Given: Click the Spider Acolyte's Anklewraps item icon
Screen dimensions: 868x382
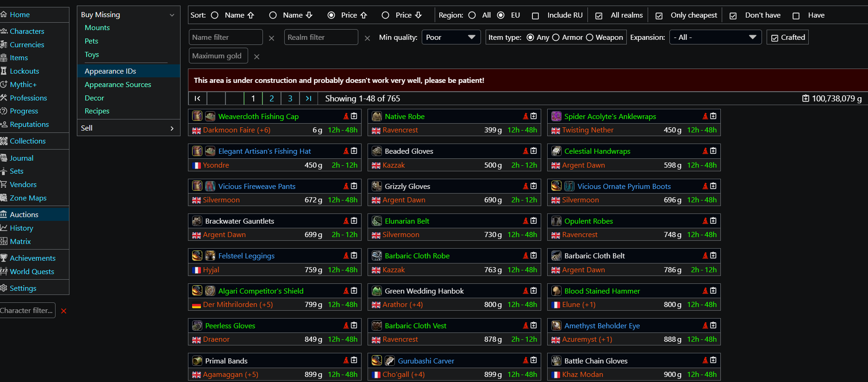Looking at the screenshot, I should click(556, 116).
